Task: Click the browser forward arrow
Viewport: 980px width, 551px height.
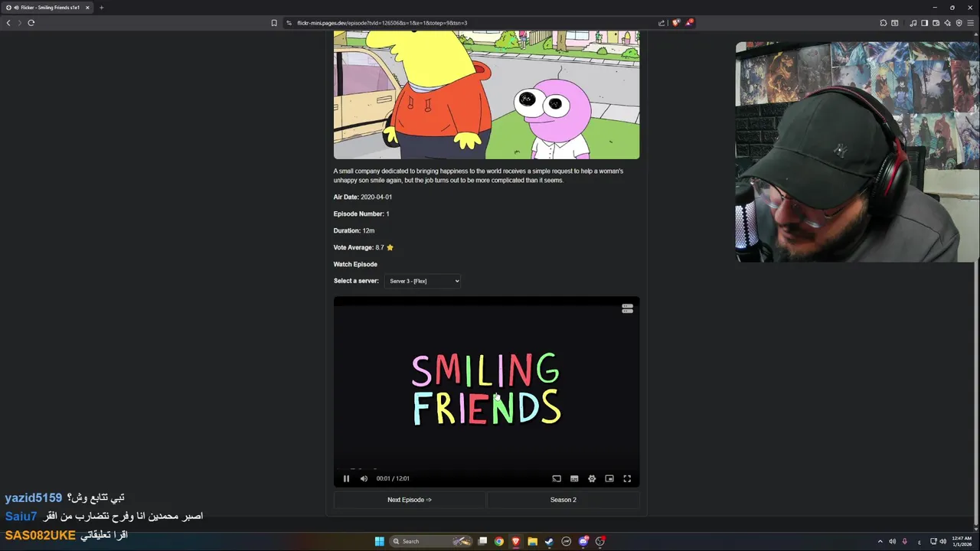Action: coord(20,23)
